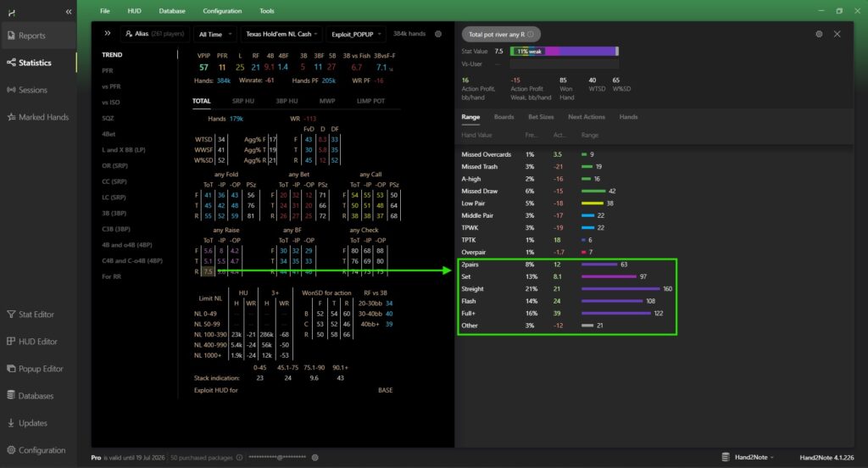Switch to the Boards tab
Viewport: 868px width, 468px height.
[504, 117]
